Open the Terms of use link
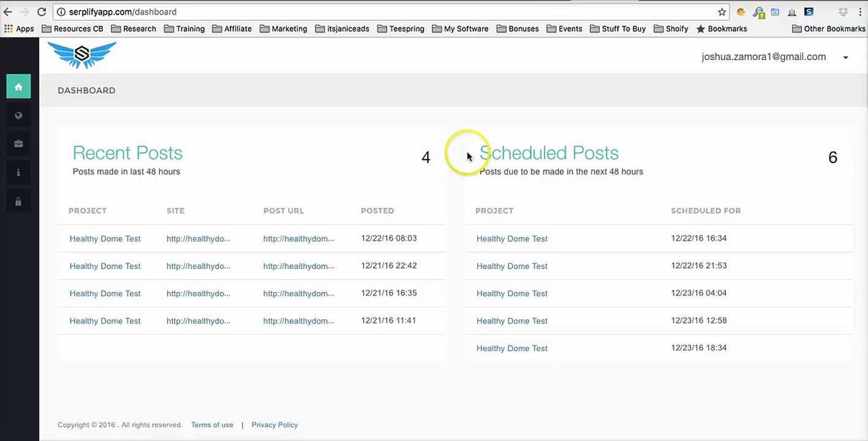Image resolution: width=868 pixels, height=441 pixels. coord(212,425)
